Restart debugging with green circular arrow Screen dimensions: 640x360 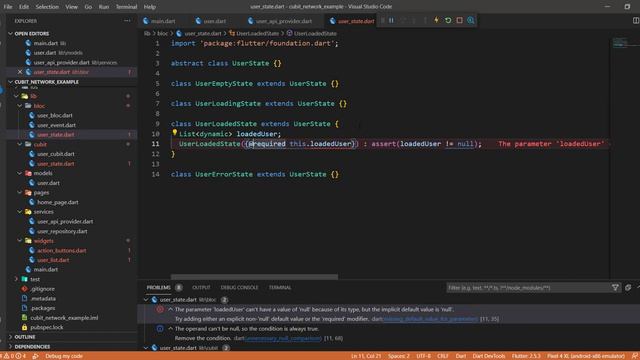448,20
